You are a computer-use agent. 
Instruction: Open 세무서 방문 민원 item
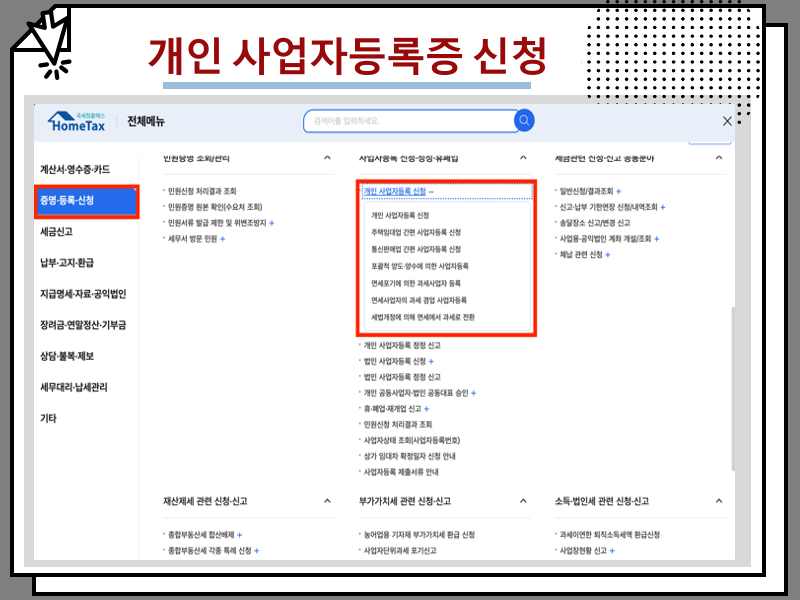[x=193, y=239]
